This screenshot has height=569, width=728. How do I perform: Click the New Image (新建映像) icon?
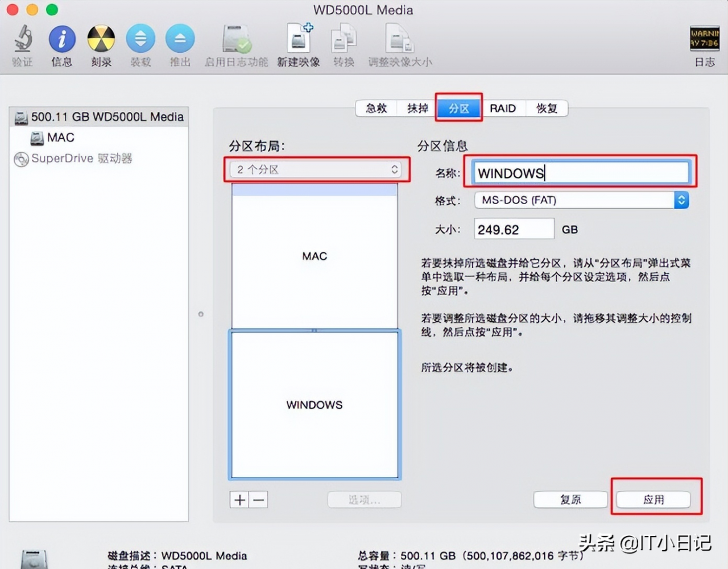[x=299, y=39]
